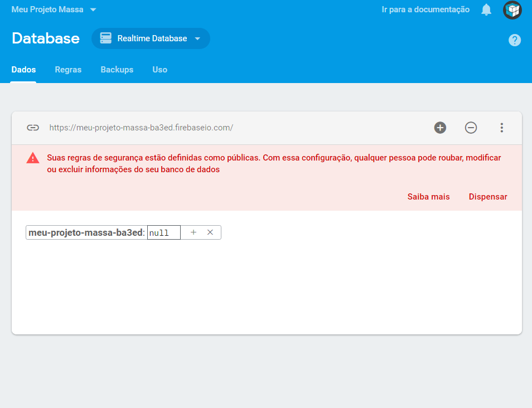The height and width of the screenshot is (408, 532).
Task: Delete node with X icon
Action: tap(210, 232)
